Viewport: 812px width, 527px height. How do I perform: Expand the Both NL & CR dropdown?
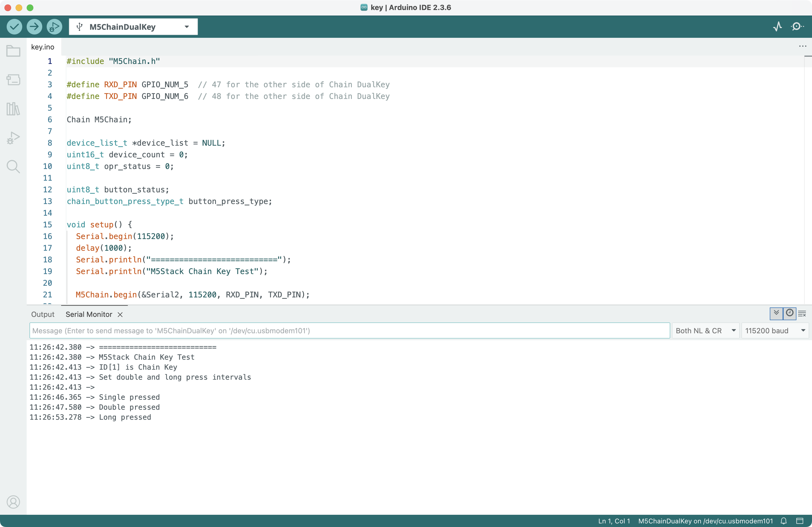coord(705,330)
